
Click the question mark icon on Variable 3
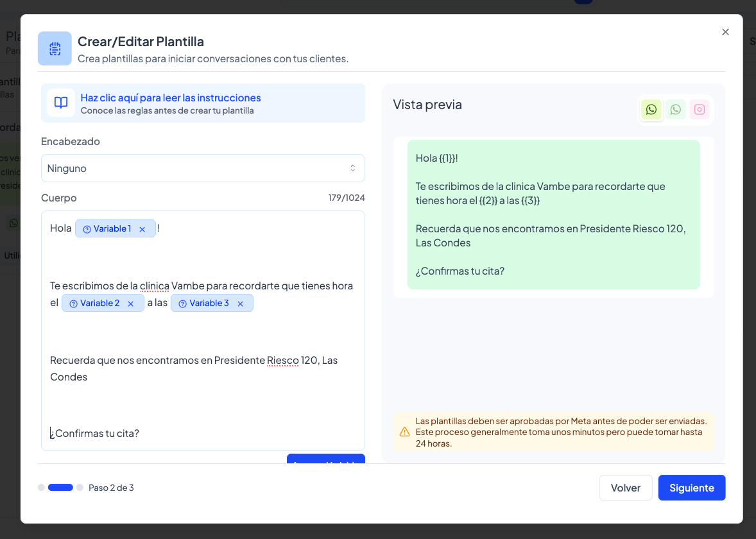coord(183,304)
